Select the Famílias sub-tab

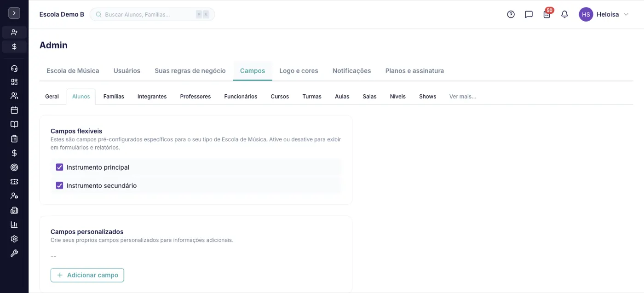[x=114, y=97]
